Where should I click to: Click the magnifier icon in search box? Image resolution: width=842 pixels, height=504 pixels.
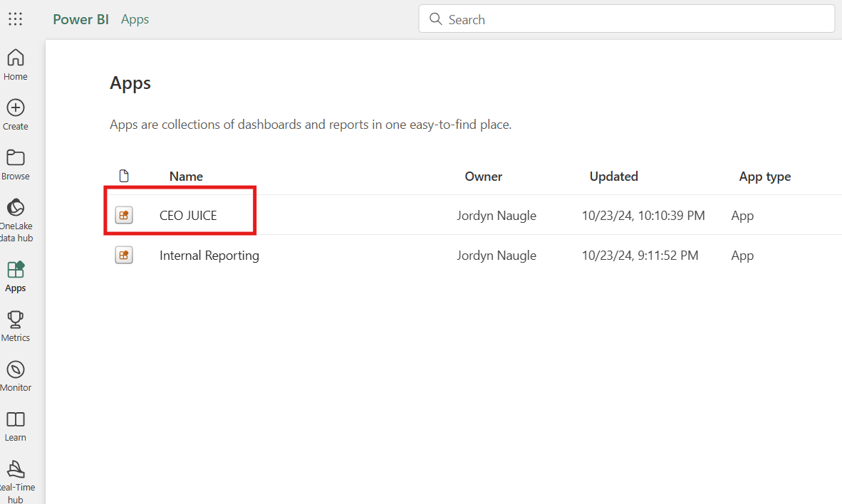435,19
